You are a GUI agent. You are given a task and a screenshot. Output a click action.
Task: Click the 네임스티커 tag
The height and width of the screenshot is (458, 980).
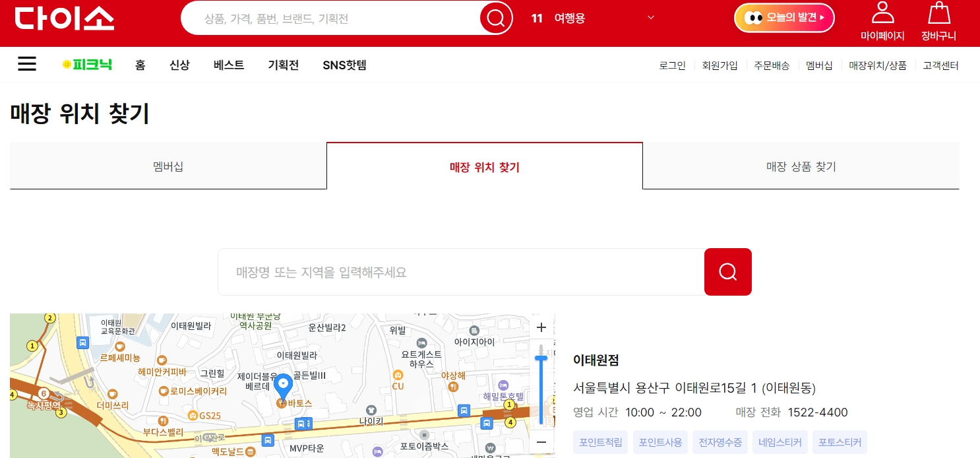(x=780, y=442)
